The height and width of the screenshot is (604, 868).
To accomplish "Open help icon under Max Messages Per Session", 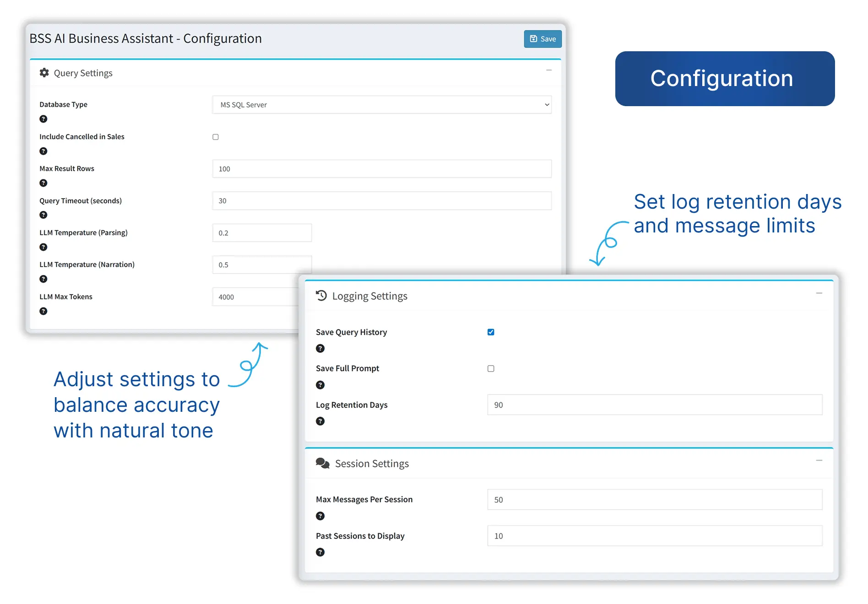I will point(320,516).
